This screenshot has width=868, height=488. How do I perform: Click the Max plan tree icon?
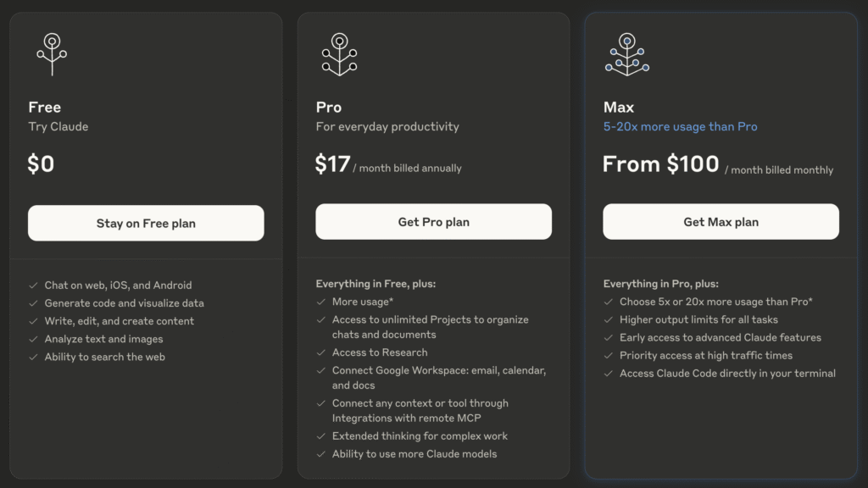click(626, 54)
